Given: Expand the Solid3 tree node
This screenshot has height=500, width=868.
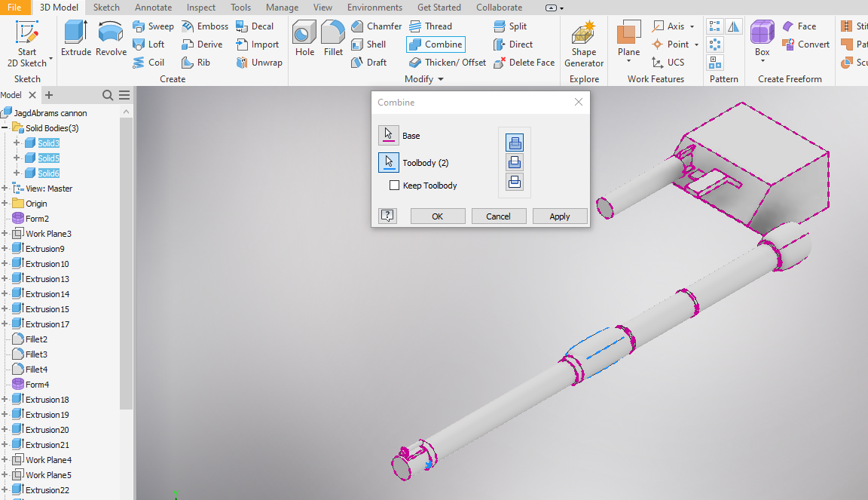Looking at the screenshot, I should (x=15, y=143).
